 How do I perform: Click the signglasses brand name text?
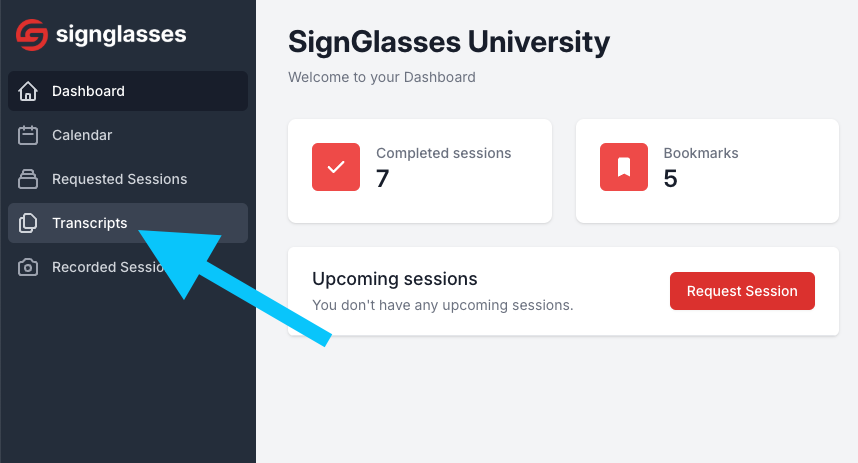click(121, 35)
